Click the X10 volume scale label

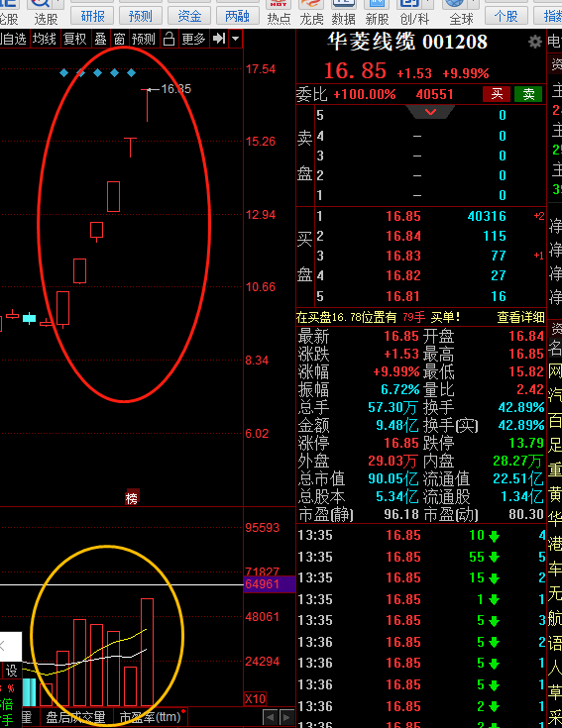coord(255,698)
